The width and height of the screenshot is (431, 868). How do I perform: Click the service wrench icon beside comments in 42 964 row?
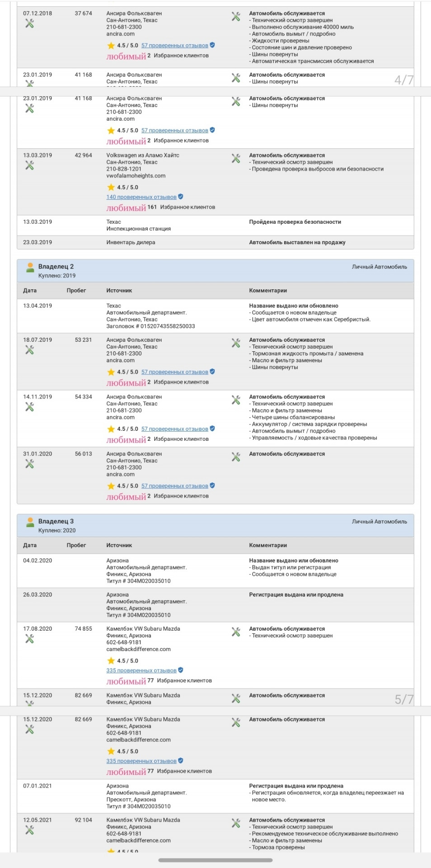236,159
